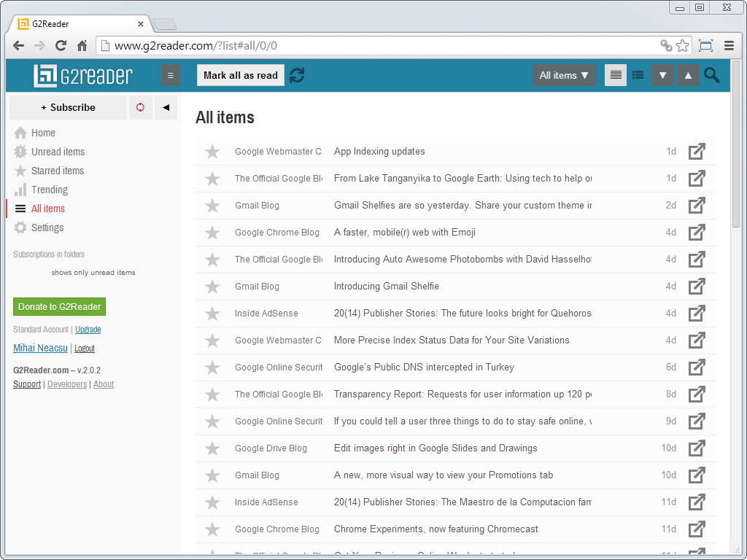Click the red refresh subscriptions icon

(140, 107)
